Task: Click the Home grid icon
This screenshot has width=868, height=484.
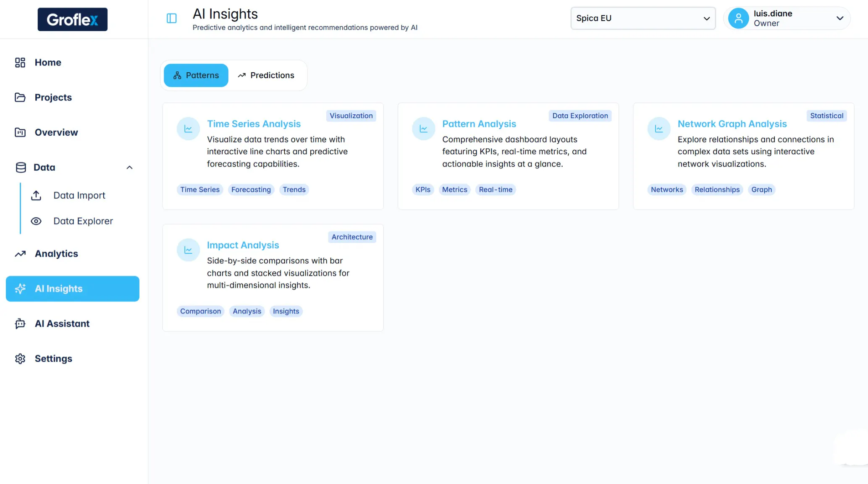Action: coord(20,63)
